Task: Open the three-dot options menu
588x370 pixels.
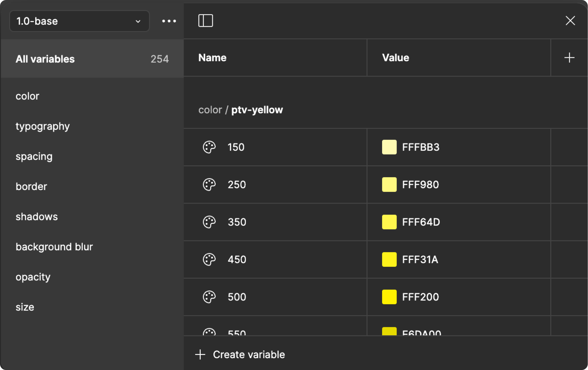Action: [x=169, y=21]
